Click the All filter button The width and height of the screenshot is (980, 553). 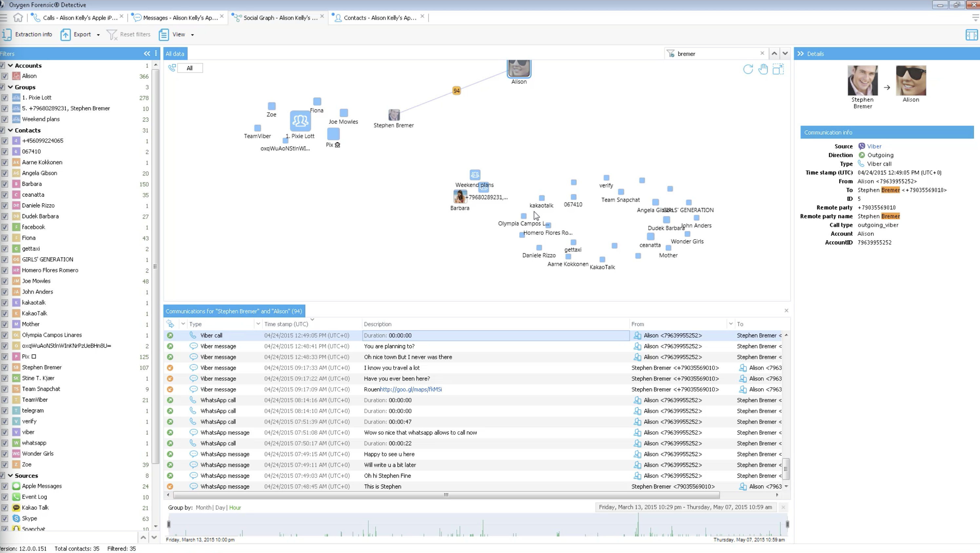pos(190,68)
